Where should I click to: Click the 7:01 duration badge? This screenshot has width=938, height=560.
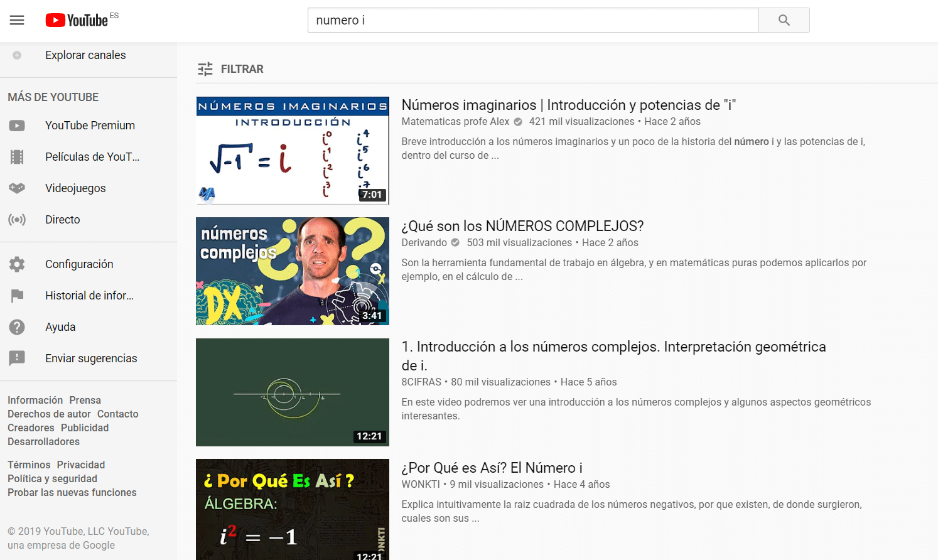click(372, 195)
